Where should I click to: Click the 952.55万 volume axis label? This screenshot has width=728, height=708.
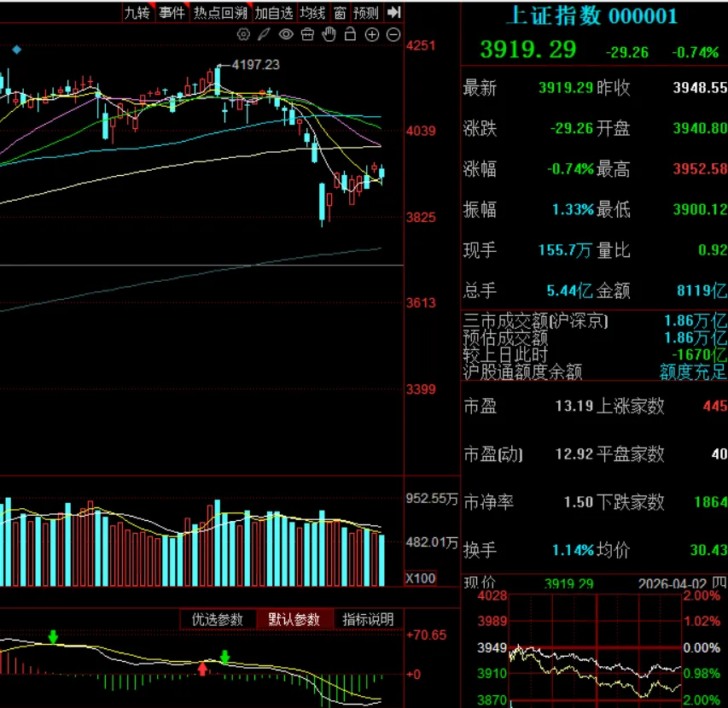(x=432, y=499)
